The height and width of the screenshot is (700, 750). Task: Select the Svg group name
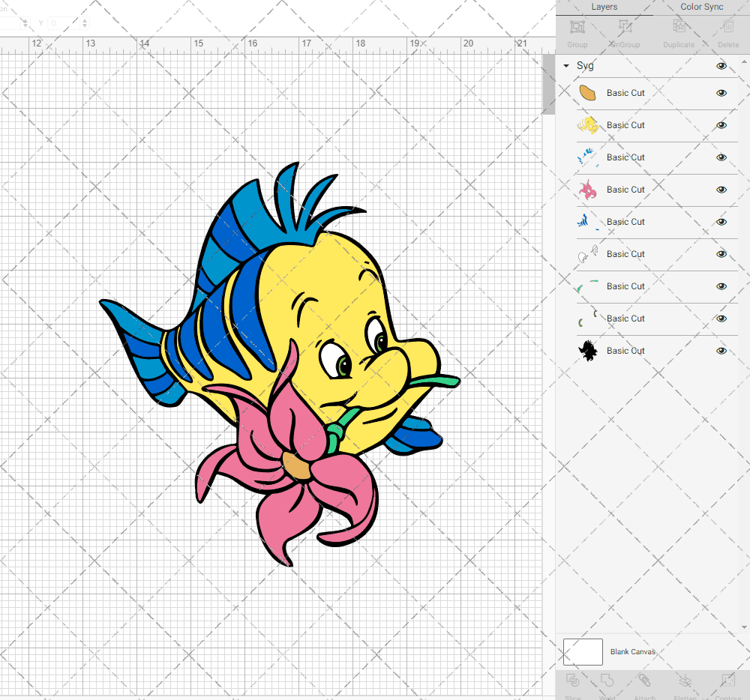tap(585, 66)
